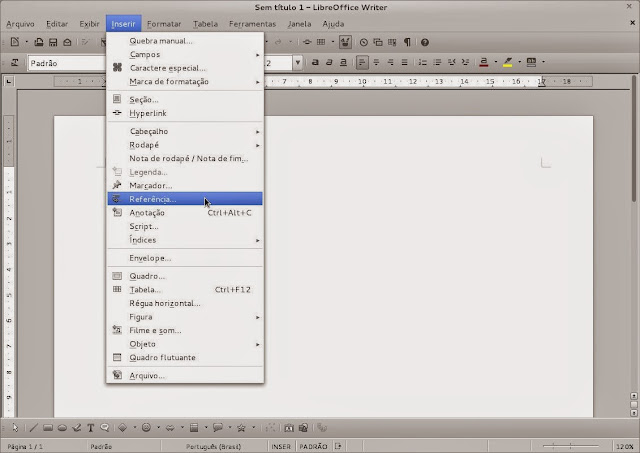This screenshot has width=640, height=453.
Task: Toggle Underline formatting
Action: click(343, 62)
